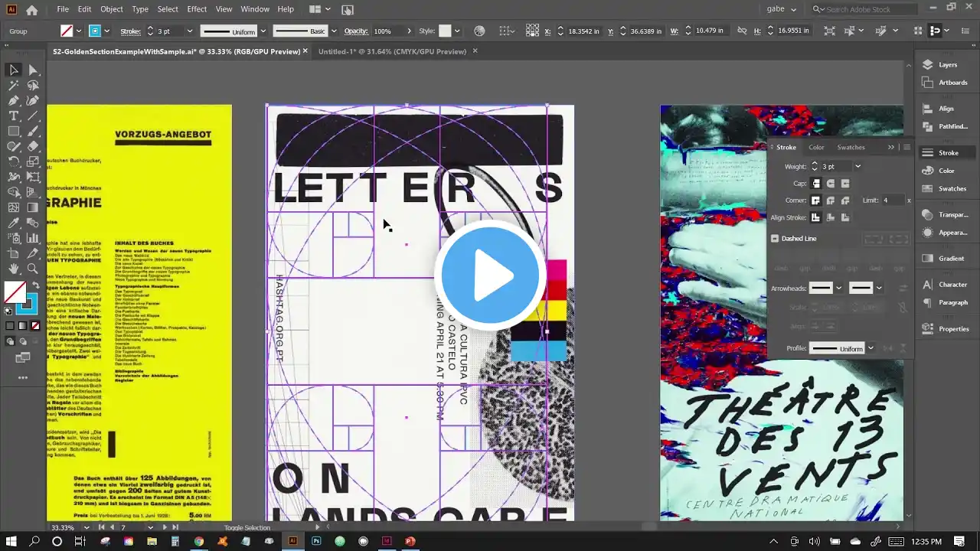Image resolution: width=980 pixels, height=551 pixels.
Task: Switch to the Swatches tab in Stroke panel
Action: click(851, 147)
